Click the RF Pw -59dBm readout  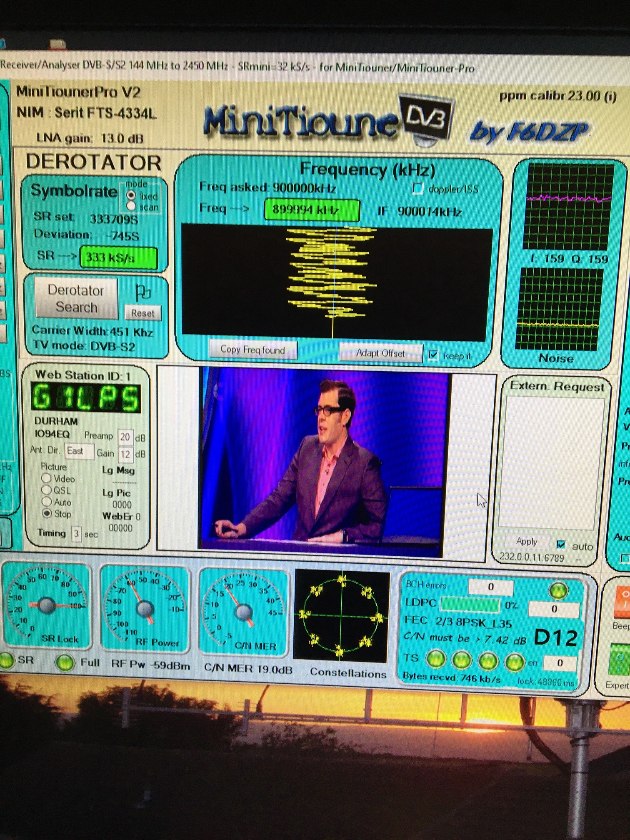[x=150, y=665]
